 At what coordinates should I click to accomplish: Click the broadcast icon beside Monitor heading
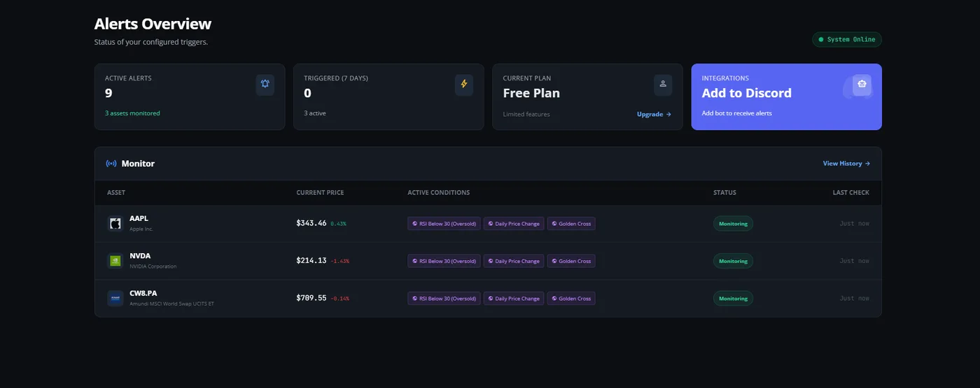point(111,164)
